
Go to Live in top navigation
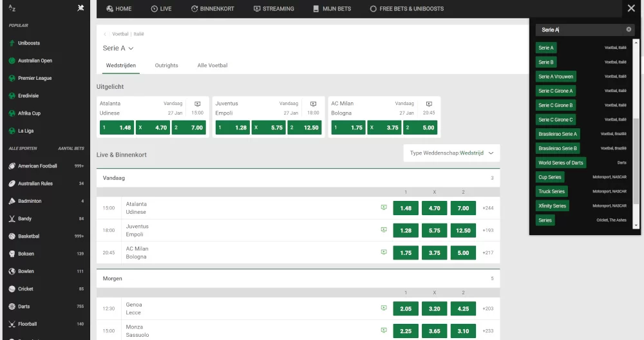click(x=161, y=9)
